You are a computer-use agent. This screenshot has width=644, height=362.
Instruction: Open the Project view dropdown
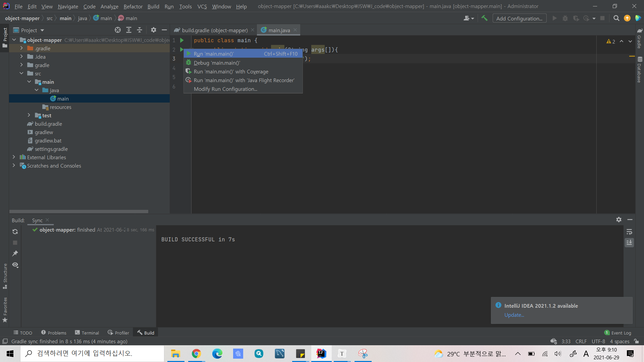click(x=42, y=30)
